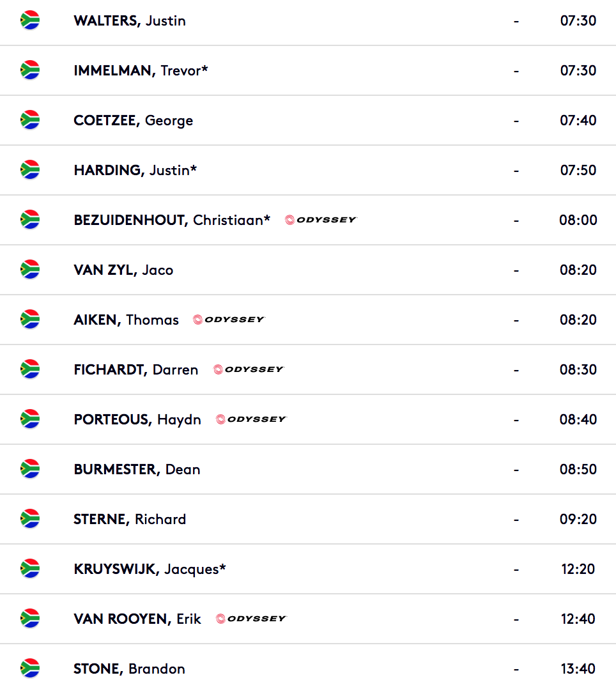Click the flag icon beside STONE, Brandon

[x=30, y=669]
